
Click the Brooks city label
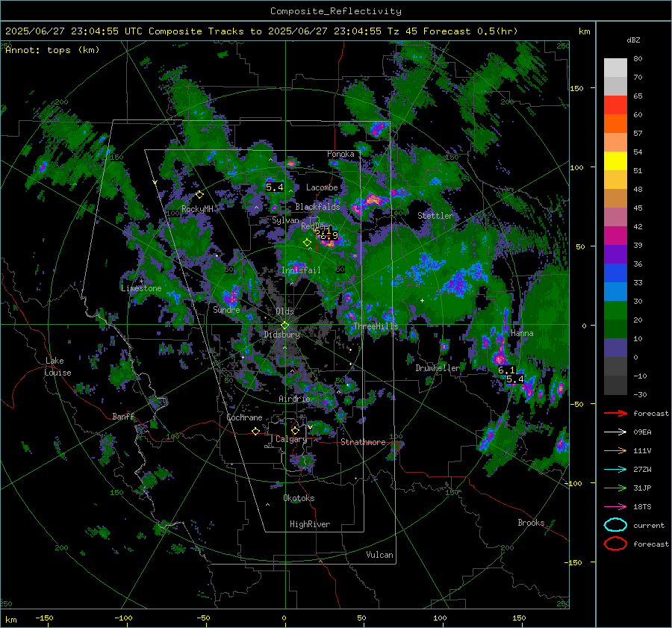pos(531,523)
